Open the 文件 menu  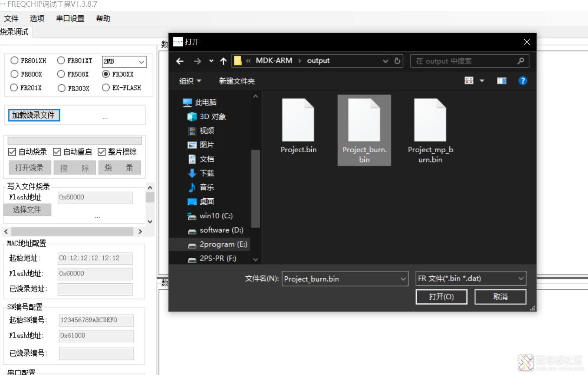pos(11,18)
